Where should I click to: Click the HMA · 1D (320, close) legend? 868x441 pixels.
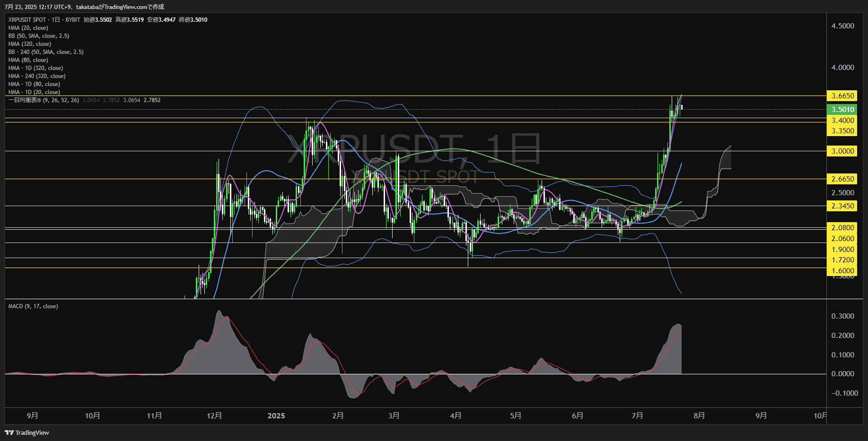click(35, 68)
